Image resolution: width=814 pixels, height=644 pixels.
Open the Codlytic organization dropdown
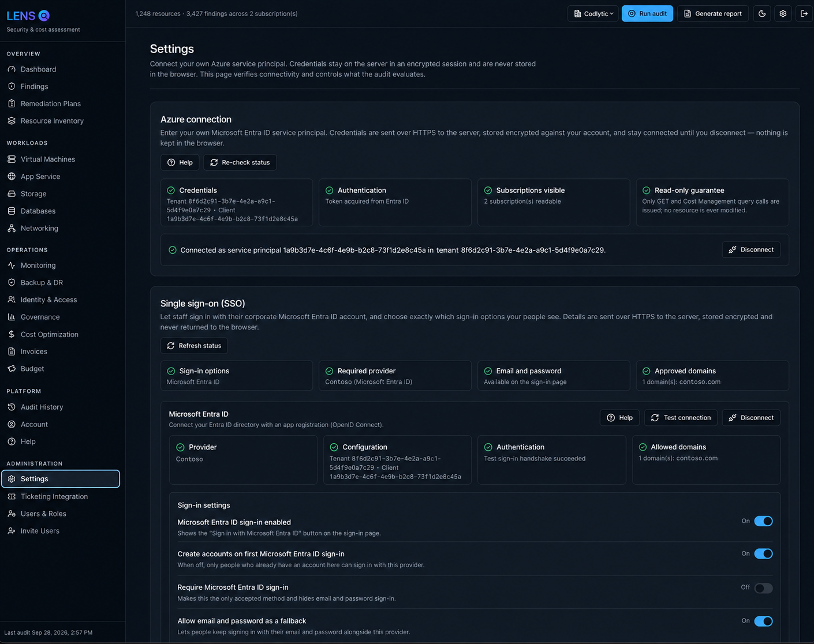coord(593,14)
